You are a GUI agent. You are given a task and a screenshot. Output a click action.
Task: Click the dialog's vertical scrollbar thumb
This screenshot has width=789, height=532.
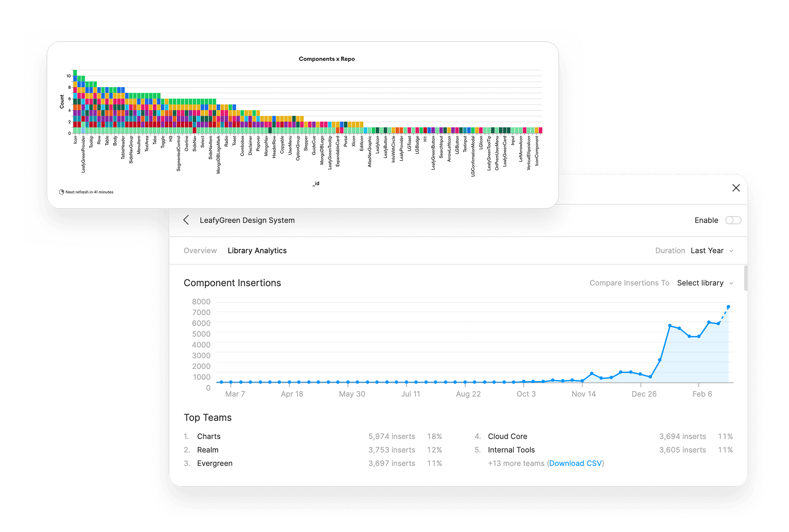click(x=745, y=278)
